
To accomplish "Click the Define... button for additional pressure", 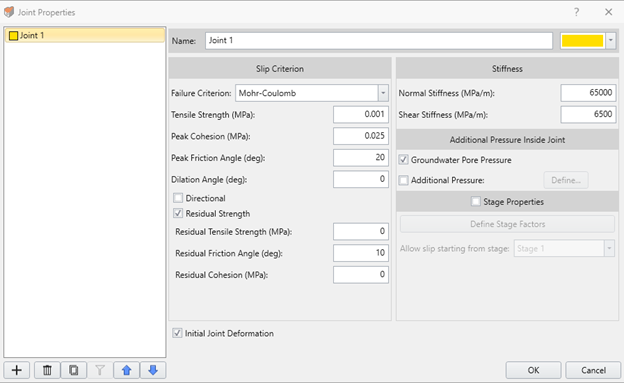I will (566, 180).
